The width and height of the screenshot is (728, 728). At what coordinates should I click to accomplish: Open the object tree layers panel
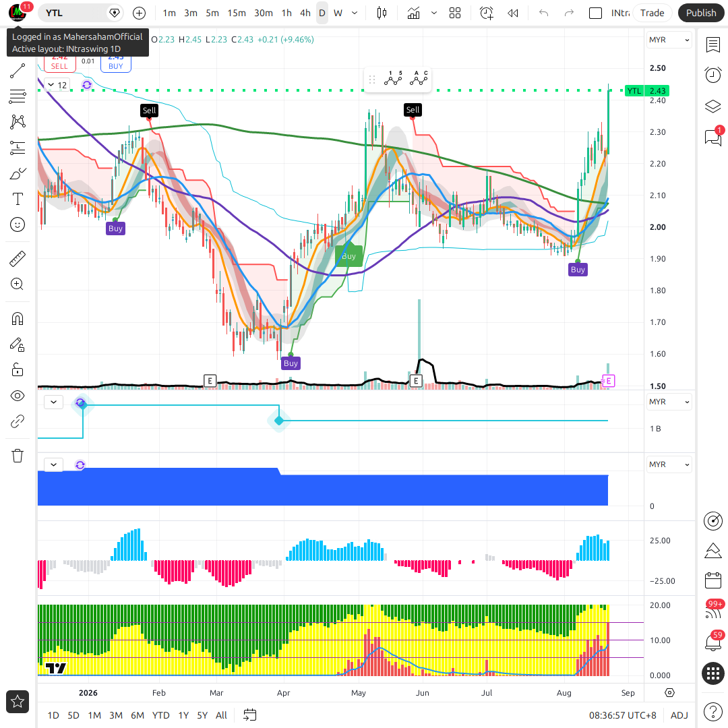coord(713,107)
